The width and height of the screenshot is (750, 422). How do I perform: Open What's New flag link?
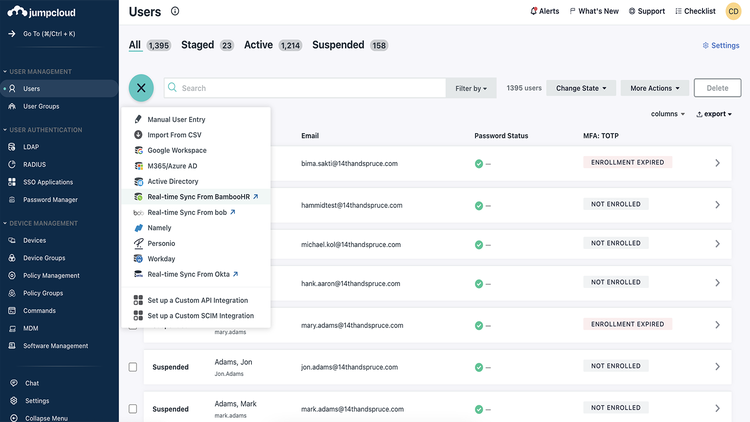point(594,11)
